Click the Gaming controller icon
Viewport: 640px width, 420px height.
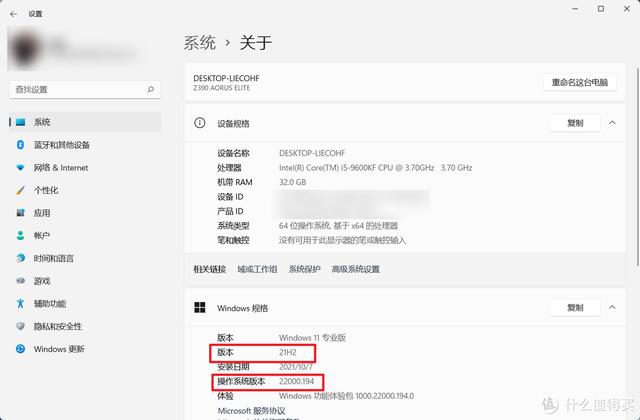point(20,281)
